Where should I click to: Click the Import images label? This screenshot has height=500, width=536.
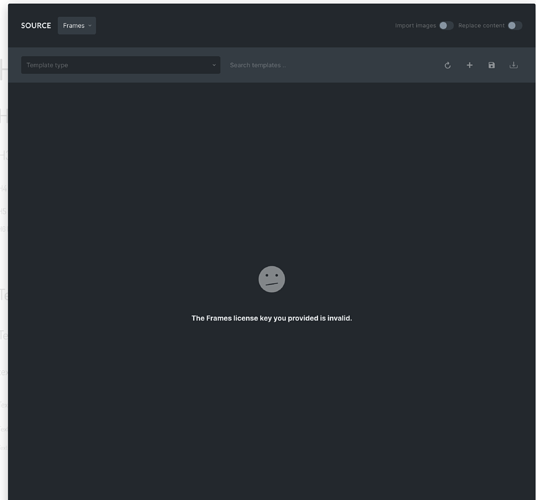tap(415, 26)
